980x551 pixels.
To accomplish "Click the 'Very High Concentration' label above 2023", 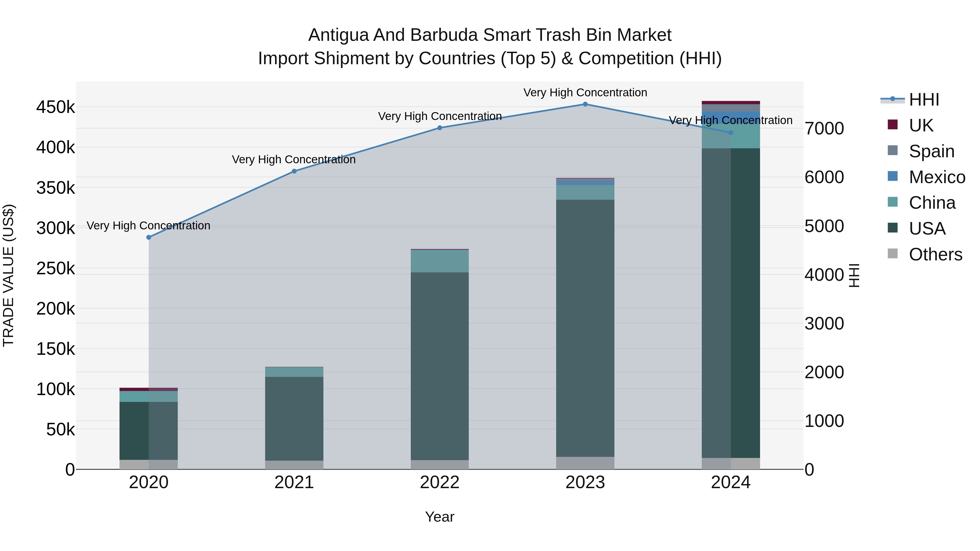I will point(585,93).
